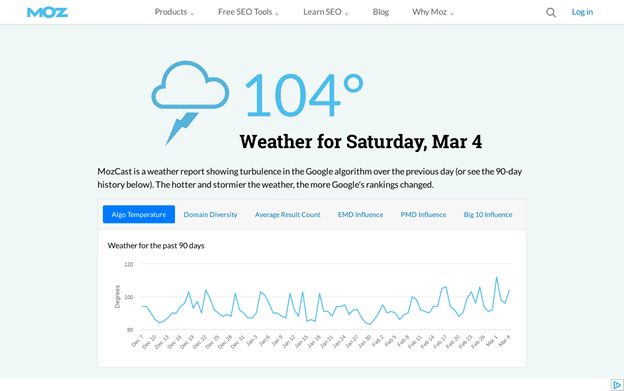Viewport: 624px width, 391px height.
Task: Open the EMD Influence tab
Action: click(x=361, y=214)
